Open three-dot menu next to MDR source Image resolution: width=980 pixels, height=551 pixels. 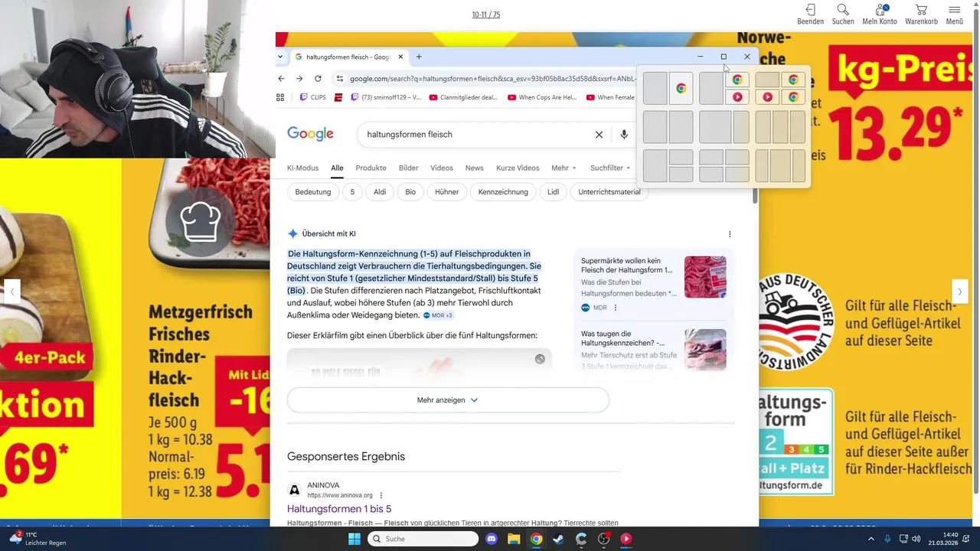click(616, 308)
